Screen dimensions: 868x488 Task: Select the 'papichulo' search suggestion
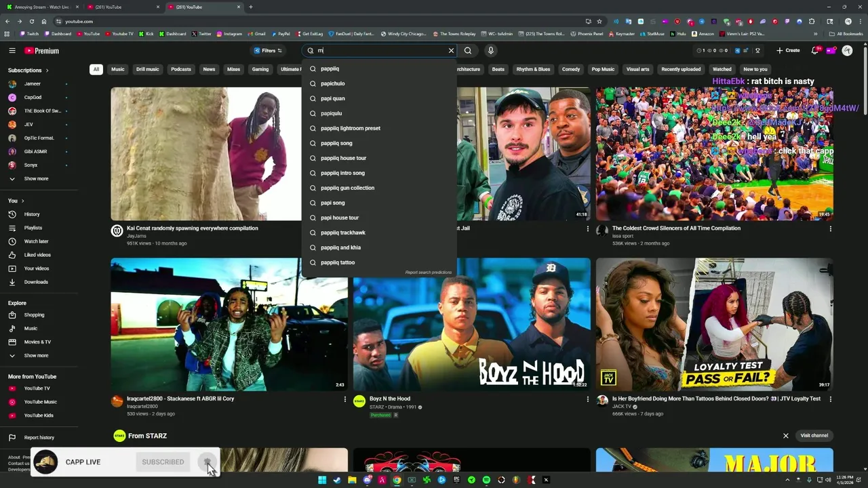click(380, 83)
